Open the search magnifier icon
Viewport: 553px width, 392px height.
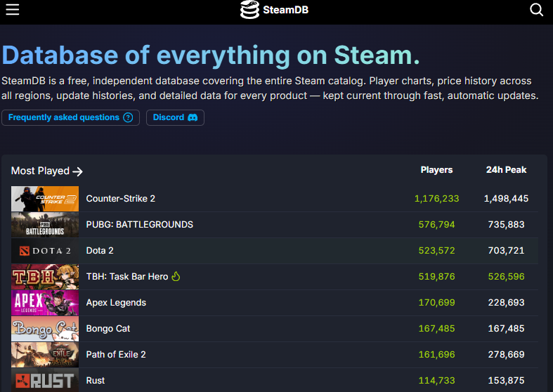536,10
